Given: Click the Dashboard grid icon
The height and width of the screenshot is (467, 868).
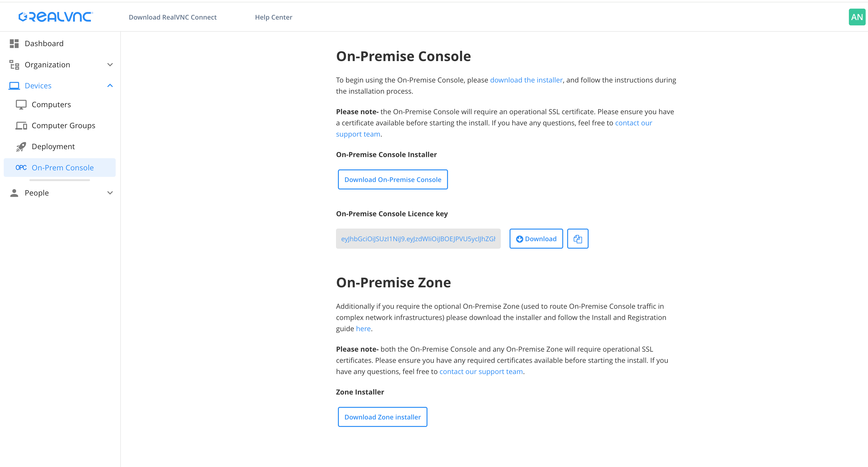Looking at the screenshot, I should point(14,43).
